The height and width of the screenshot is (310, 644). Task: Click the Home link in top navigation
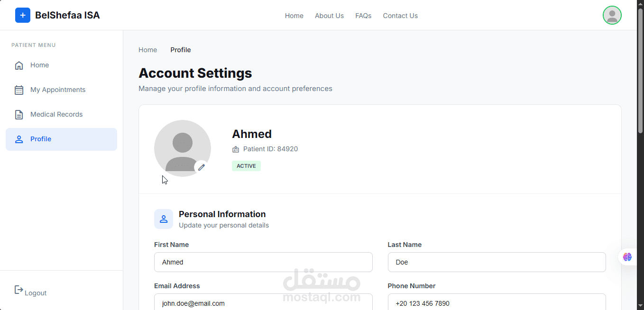coord(294,16)
